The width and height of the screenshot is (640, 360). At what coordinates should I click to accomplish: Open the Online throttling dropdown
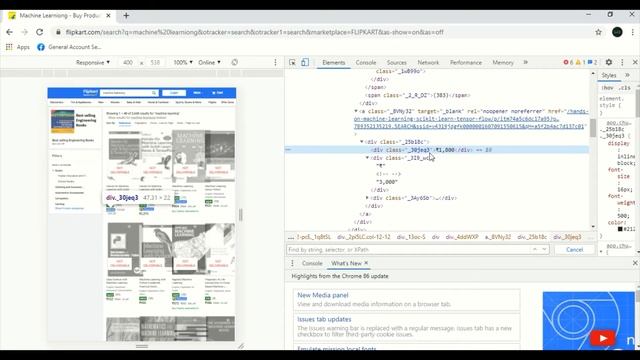tap(209, 62)
